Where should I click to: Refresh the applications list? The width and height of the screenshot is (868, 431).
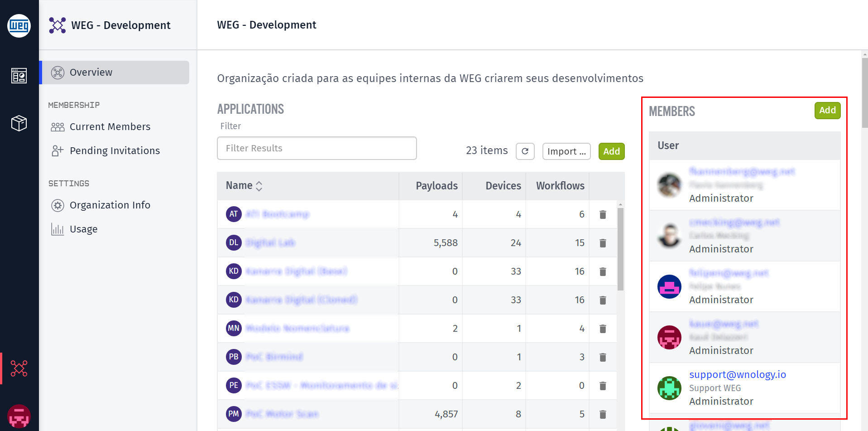coord(525,151)
